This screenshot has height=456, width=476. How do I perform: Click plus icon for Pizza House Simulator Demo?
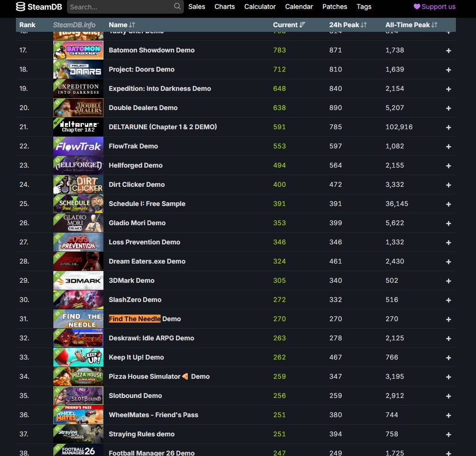tap(448, 377)
